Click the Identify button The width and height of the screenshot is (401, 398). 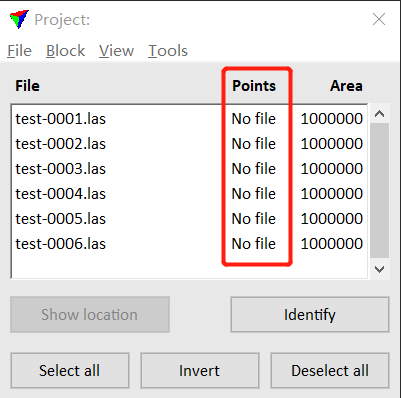[x=310, y=315]
